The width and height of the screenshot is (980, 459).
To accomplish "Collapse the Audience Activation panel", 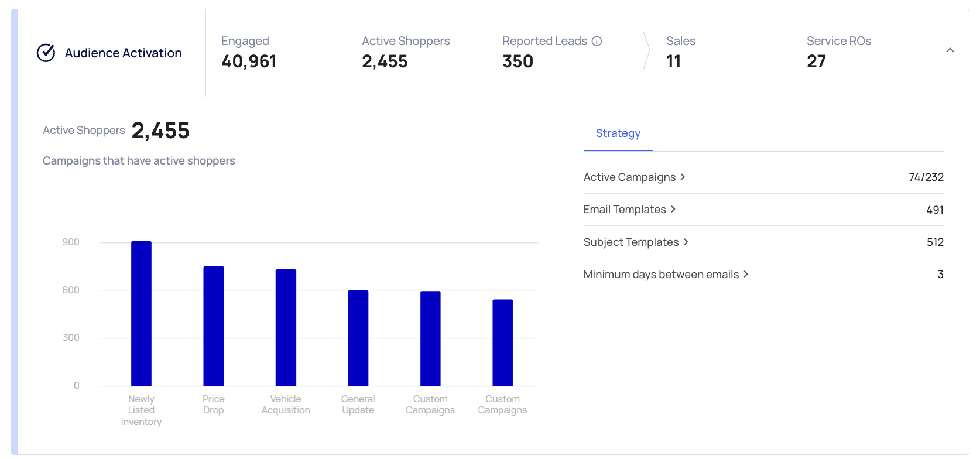I will pyautogui.click(x=950, y=50).
